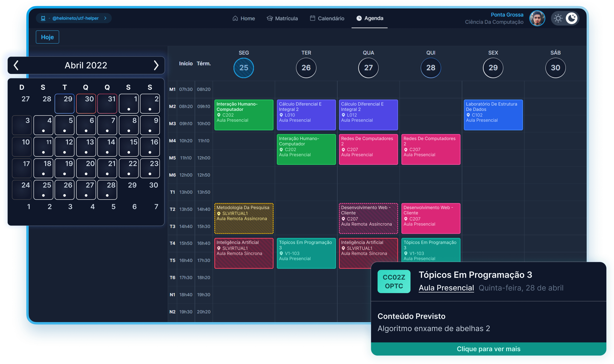The width and height of the screenshot is (614, 364).
Task: Open Tuesday Interação Humano-Computador class
Action: [x=306, y=149]
